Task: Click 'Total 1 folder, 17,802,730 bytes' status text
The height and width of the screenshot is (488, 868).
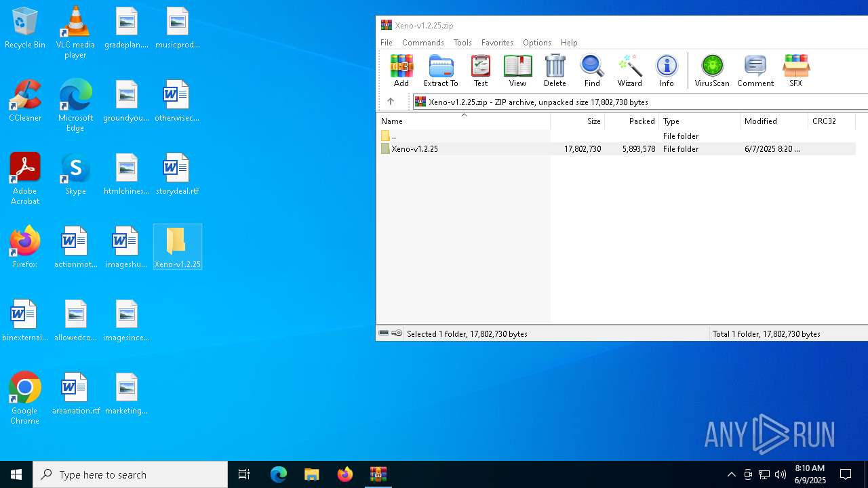Action: [x=766, y=334]
